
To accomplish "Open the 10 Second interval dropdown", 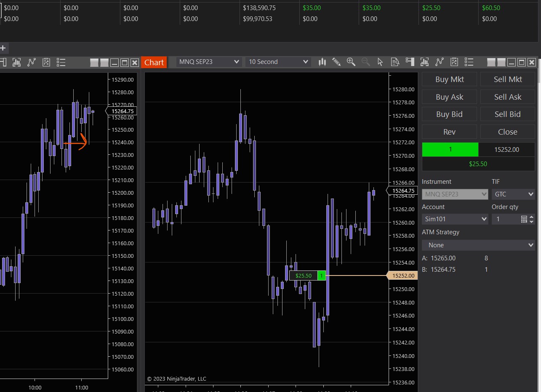I will pyautogui.click(x=278, y=62).
